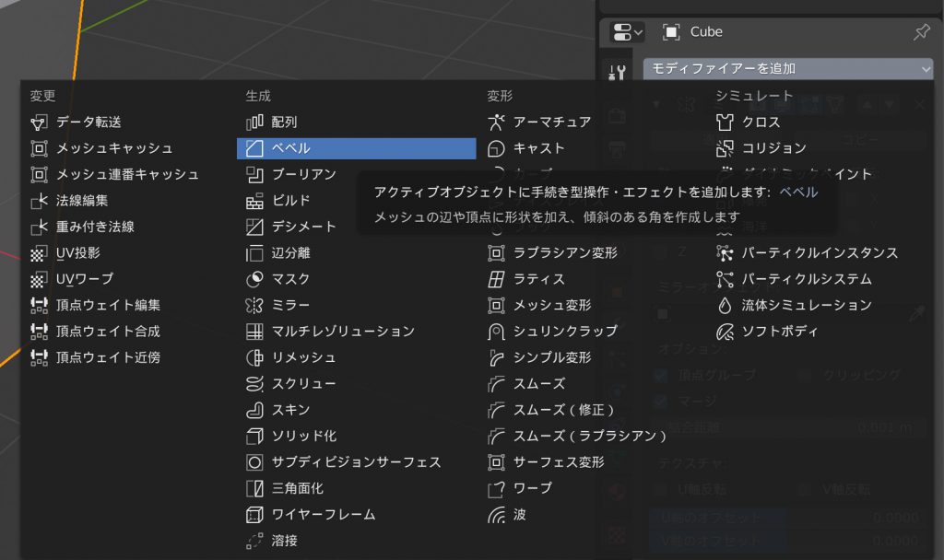Open the モディファイアーを追加 dropdown

click(788, 69)
